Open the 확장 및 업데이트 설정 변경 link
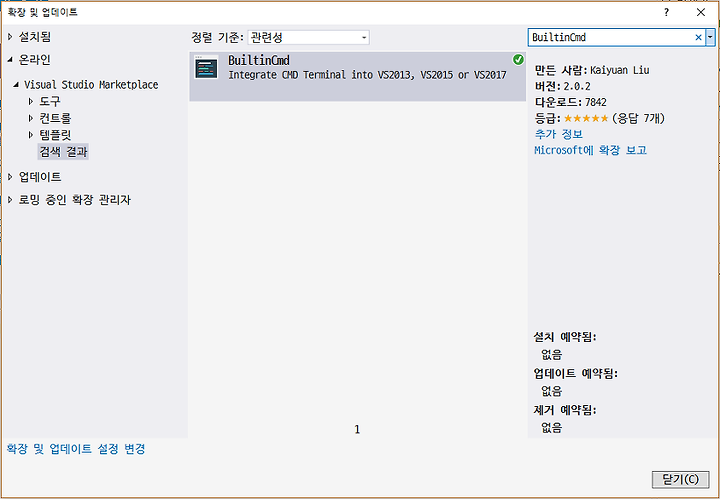Image resolution: width=720 pixels, height=499 pixels. click(x=76, y=449)
